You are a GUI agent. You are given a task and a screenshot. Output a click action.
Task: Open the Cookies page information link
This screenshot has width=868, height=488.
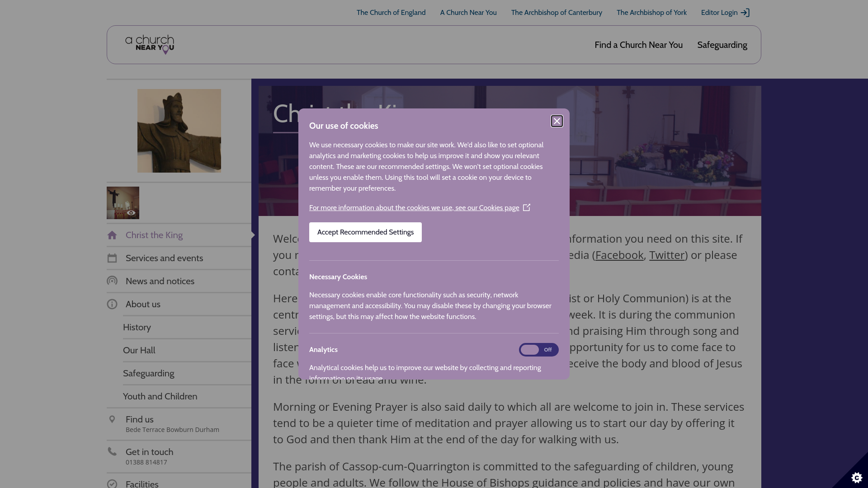click(414, 208)
